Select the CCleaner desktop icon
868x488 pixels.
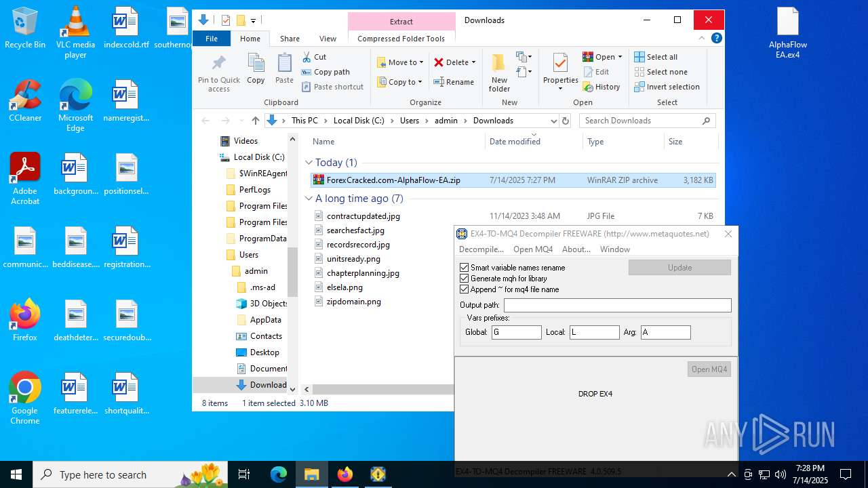point(25,101)
